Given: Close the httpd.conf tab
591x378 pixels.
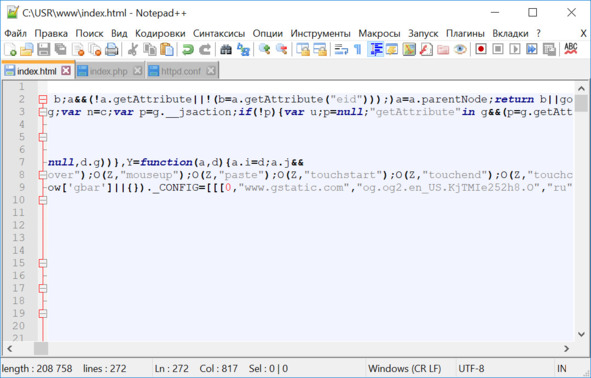Looking at the screenshot, I should 211,70.
